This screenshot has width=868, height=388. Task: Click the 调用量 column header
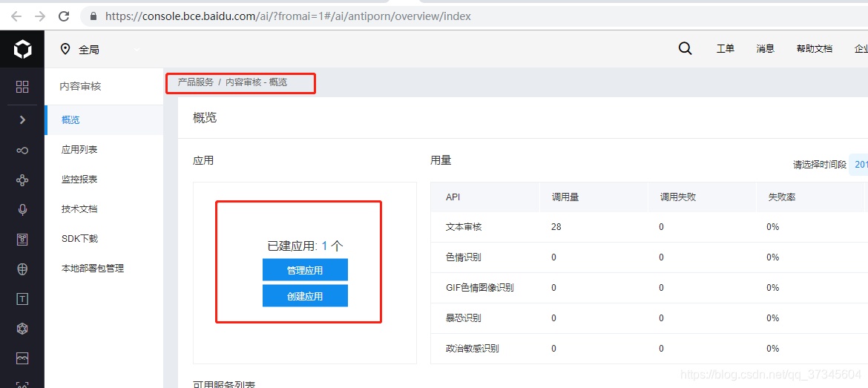click(x=565, y=197)
